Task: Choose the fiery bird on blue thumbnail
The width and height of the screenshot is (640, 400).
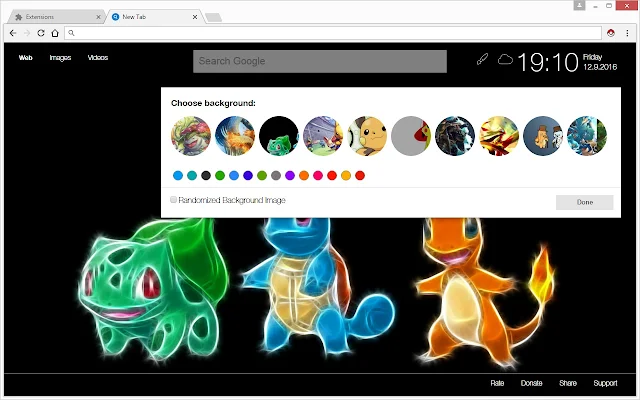Action: coord(235,136)
